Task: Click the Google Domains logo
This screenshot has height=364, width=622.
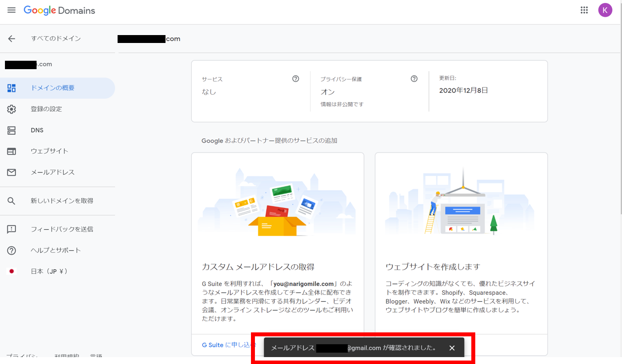Action: click(59, 10)
